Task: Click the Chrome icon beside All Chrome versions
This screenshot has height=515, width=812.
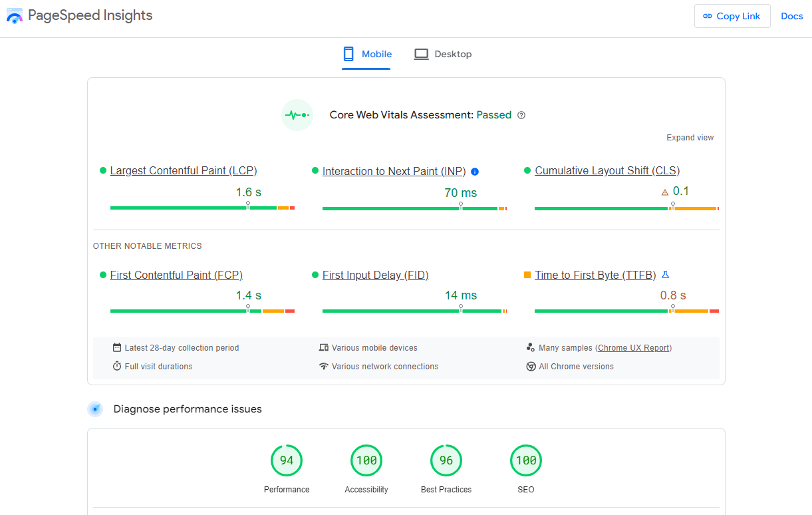Action: [x=531, y=367]
